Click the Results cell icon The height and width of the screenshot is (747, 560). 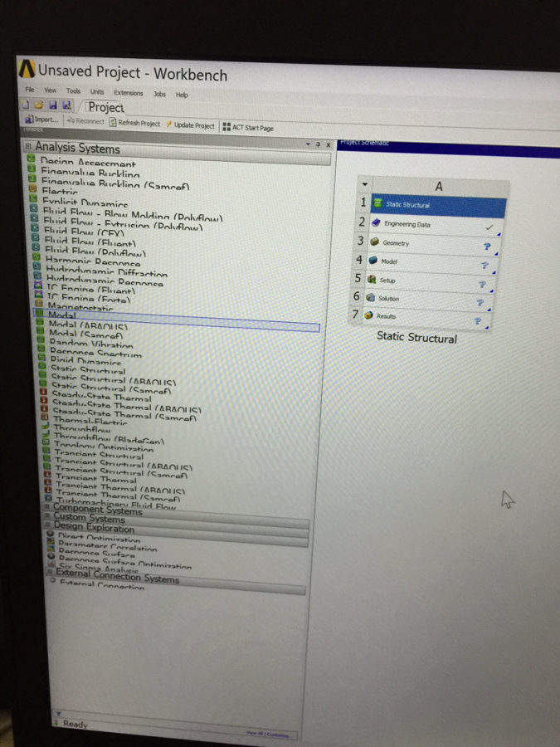pyautogui.click(x=368, y=315)
